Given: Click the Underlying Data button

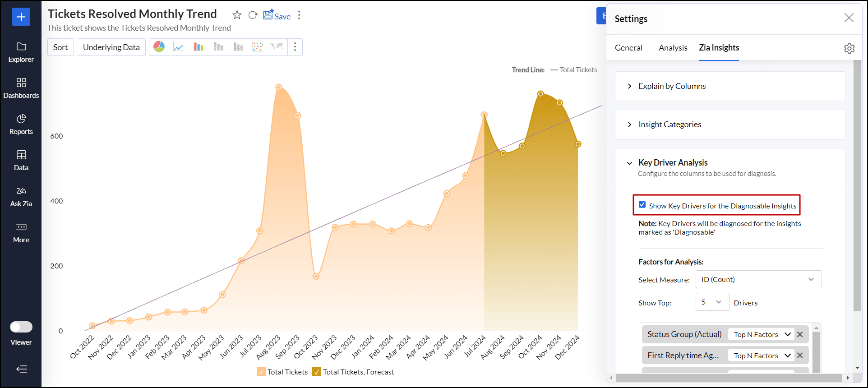Looking at the screenshot, I should [x=111, y=47].
